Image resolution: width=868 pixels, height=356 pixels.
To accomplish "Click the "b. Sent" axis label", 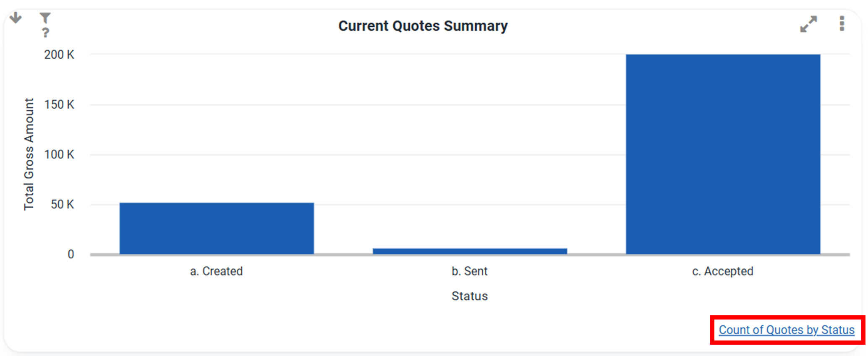I will 469,271.
